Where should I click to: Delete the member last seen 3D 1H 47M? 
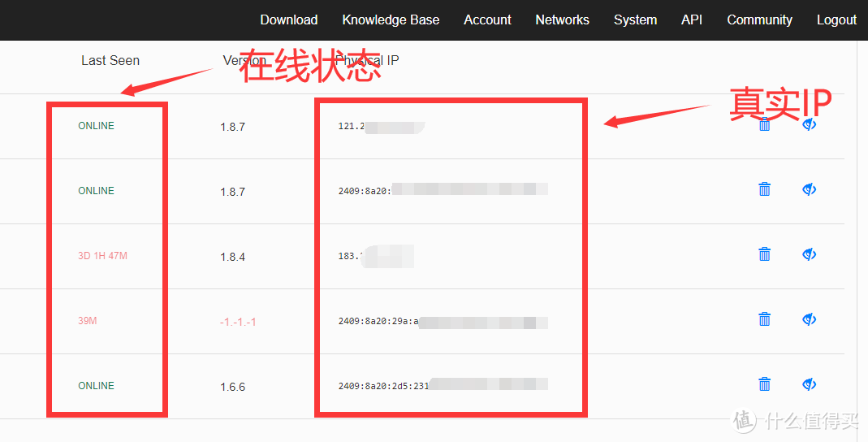(x=765, y=254)
